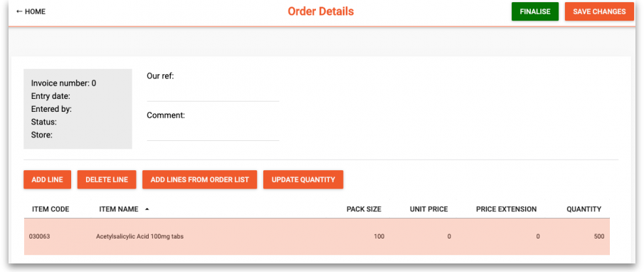Sort the table by UNIT PRICE

pyautogui.click(x=429, y=209)
